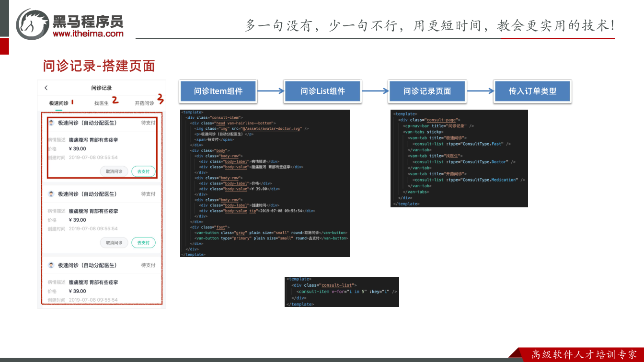The width and height of the screenshot is (644, 362).
Task: Click the div class="foot" code line
Action: point(210,227)
